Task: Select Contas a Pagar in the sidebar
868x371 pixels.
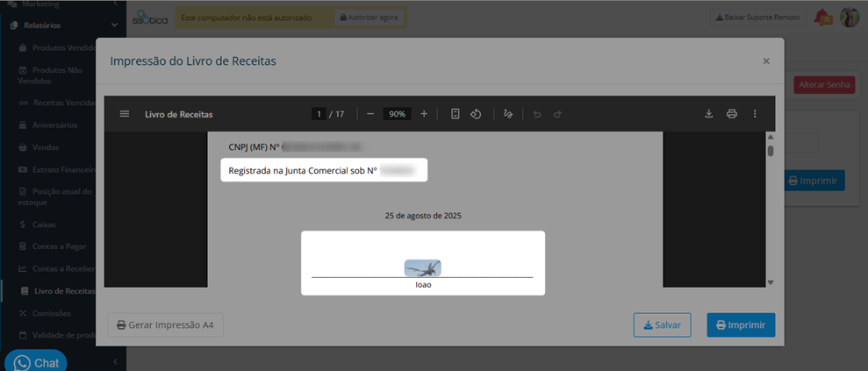Action: point(59,246)
